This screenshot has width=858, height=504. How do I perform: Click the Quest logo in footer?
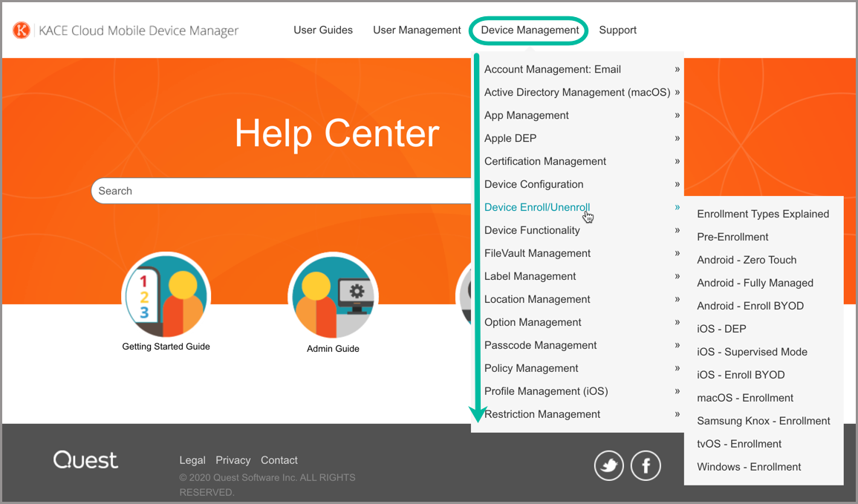pyautogui.click(x=85, y=460)
